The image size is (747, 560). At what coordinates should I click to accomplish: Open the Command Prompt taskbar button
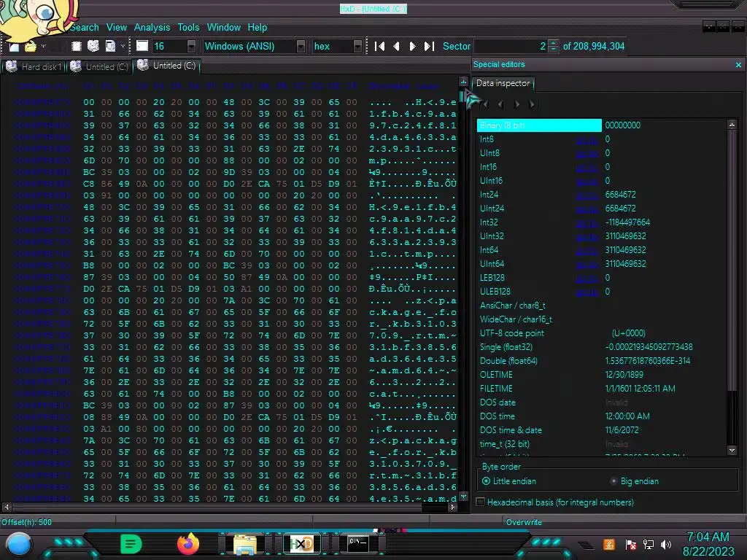click(357, 544)
